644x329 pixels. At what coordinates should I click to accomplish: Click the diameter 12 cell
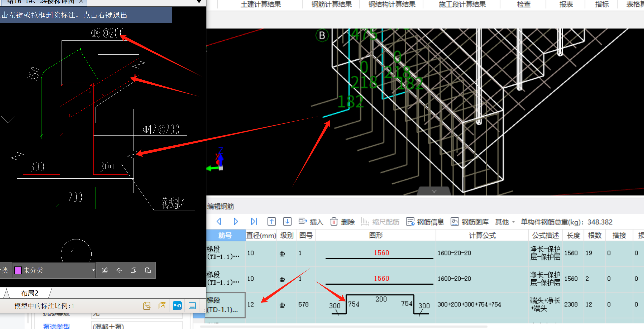click(x=261, y=304)
